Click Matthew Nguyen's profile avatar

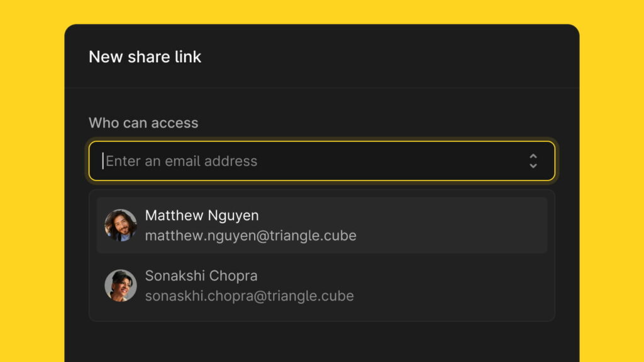coord(121,226)
